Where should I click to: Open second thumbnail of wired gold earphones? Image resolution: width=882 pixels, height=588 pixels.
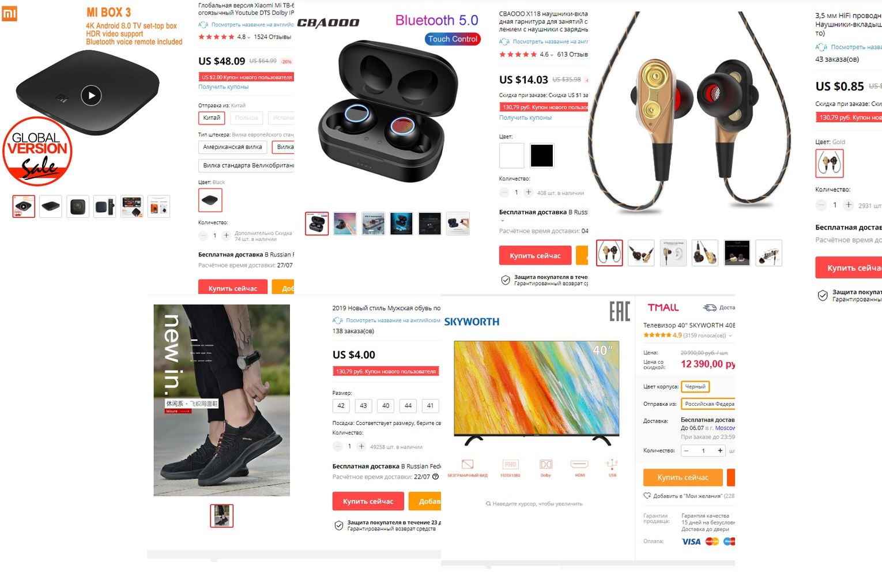pyautogui.click(x=641, y=252)
